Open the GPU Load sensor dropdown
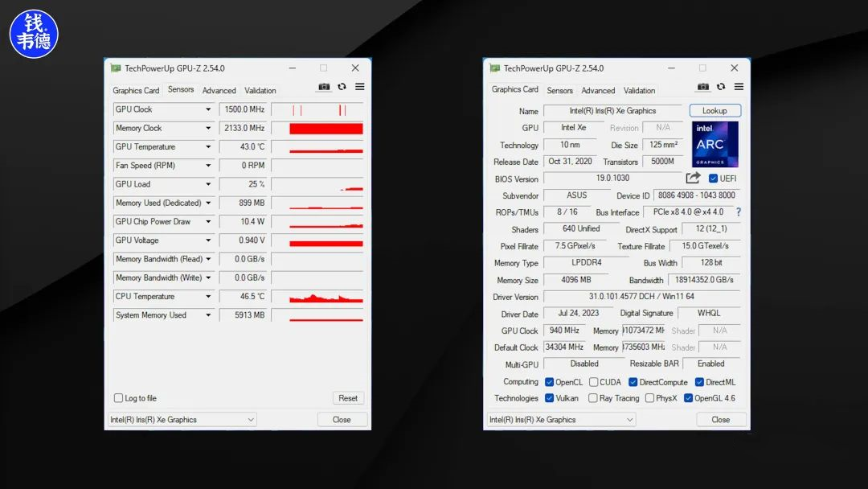This screenshot has height=489, width=868. tap(208, 184)
